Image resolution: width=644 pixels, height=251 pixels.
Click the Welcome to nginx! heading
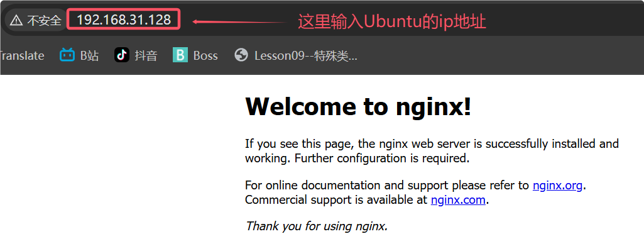[x=358, y=106]
